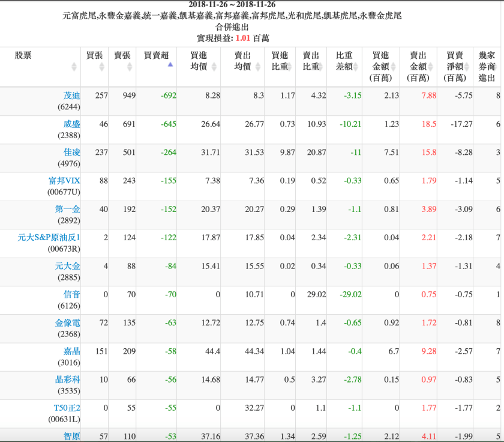The image size is (504, 442).
Task: Sort the 股票 column using its arrow
Action: coord(74,66)
